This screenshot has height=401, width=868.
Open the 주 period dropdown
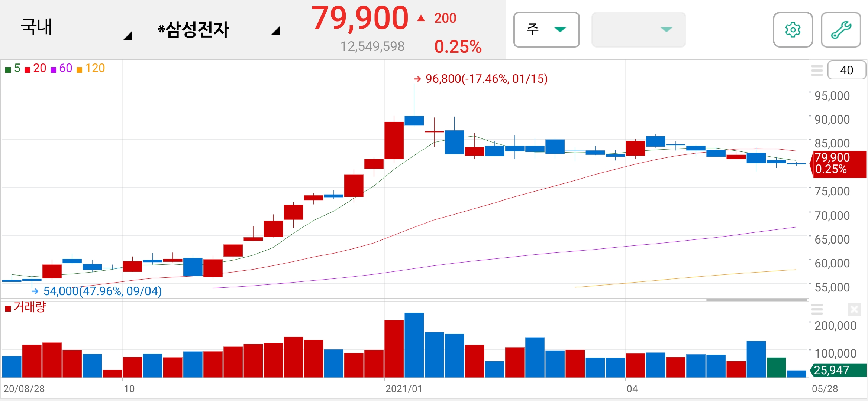click(x=546, y=30)
